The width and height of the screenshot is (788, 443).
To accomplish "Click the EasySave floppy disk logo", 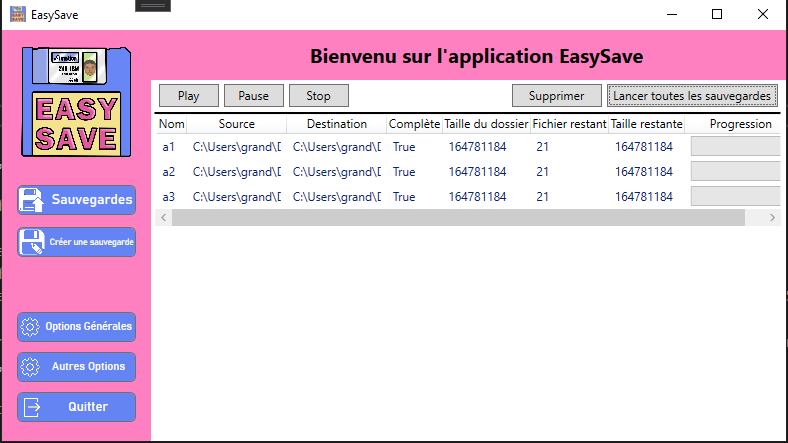I will 76,101.
